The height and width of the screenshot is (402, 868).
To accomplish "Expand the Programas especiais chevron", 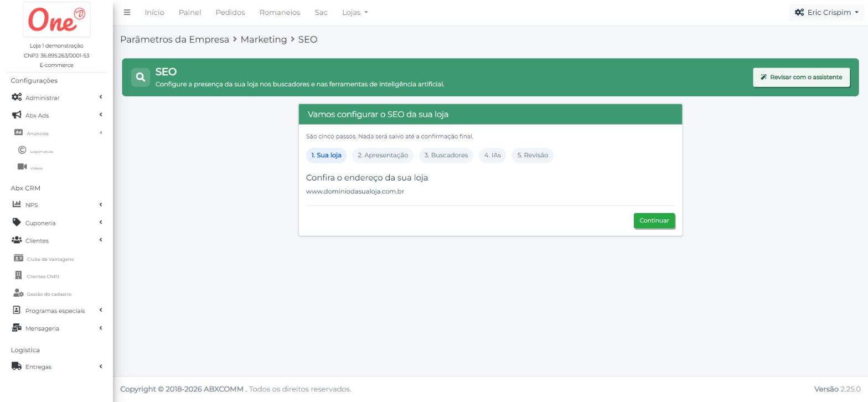I will coord(101,310).
